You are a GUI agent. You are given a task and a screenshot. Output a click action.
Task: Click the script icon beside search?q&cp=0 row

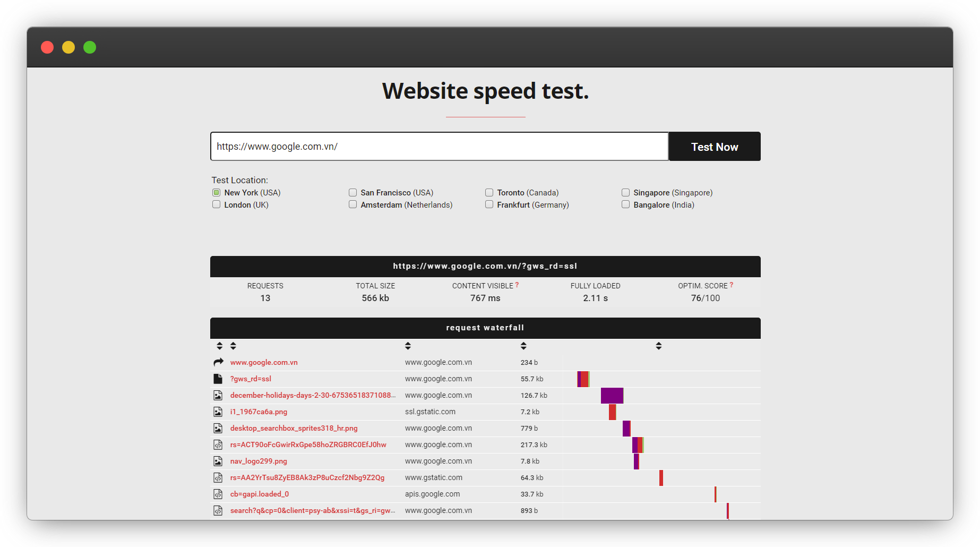(x=218, y=510)
